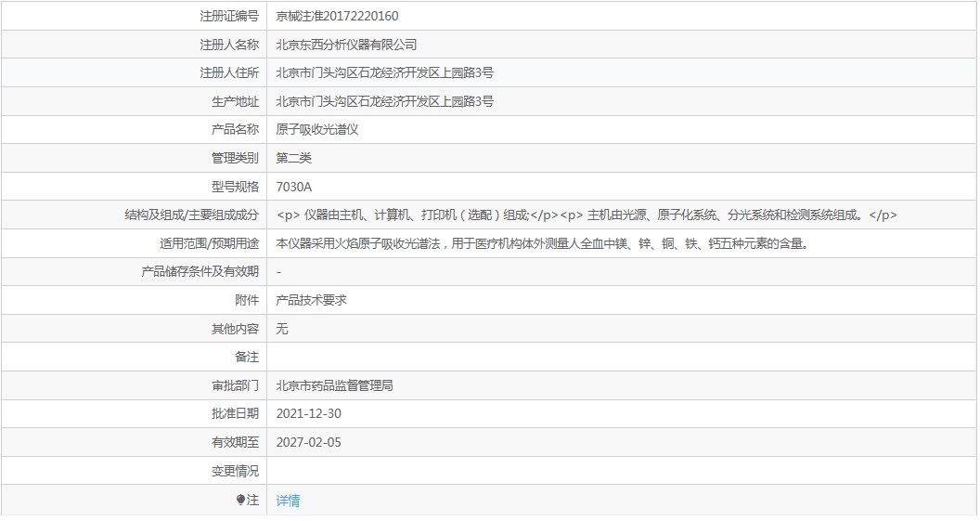This screenshot has height=521, width=980.
Task: Click the 变更情况 label
Action: coord(235,471)
